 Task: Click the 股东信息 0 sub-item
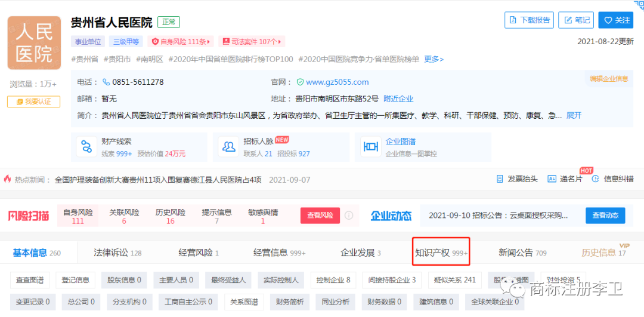pos(124,280)
